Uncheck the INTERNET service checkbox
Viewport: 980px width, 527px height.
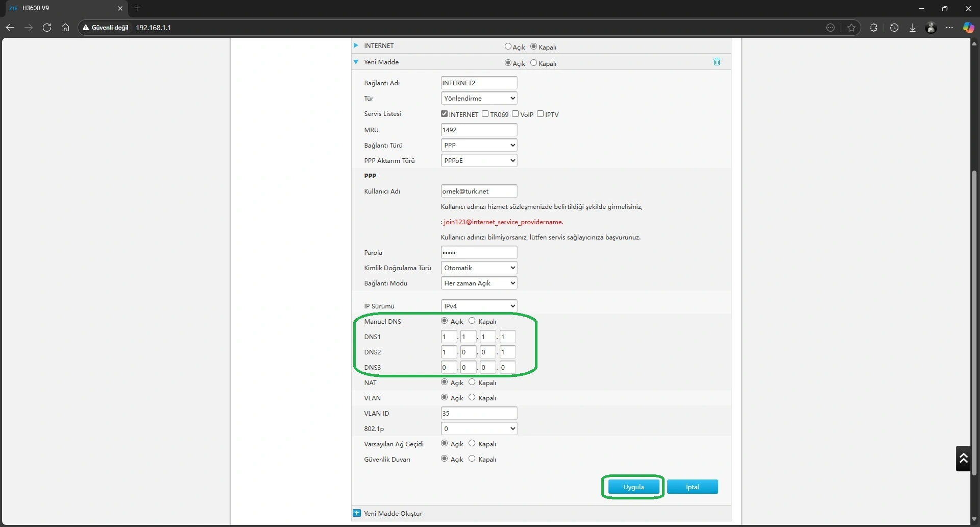click(x=445, y=114)
